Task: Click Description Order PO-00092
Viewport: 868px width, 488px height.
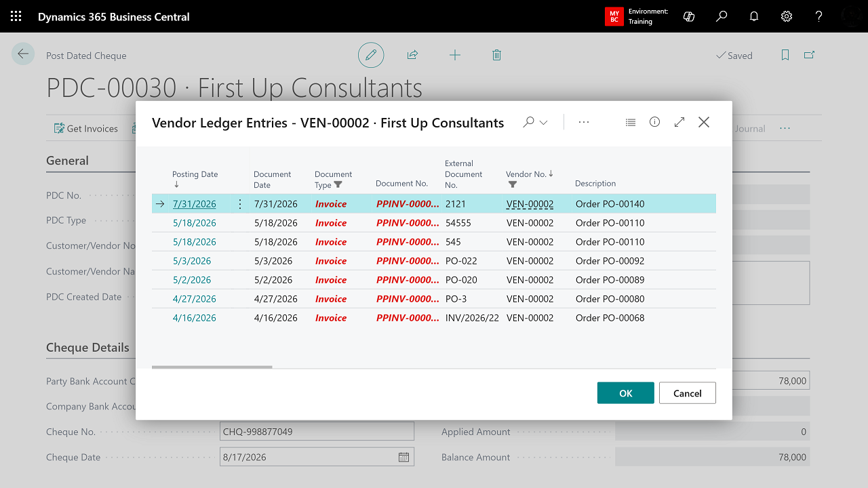Action: pyautogui.click(x=610, y=261)
